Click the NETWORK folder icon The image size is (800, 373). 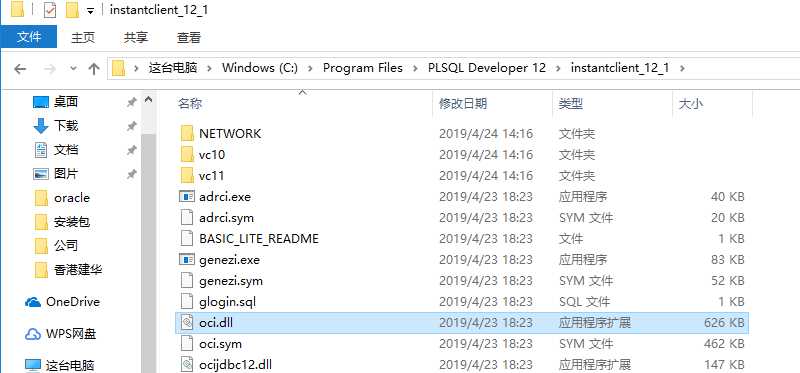187,134
